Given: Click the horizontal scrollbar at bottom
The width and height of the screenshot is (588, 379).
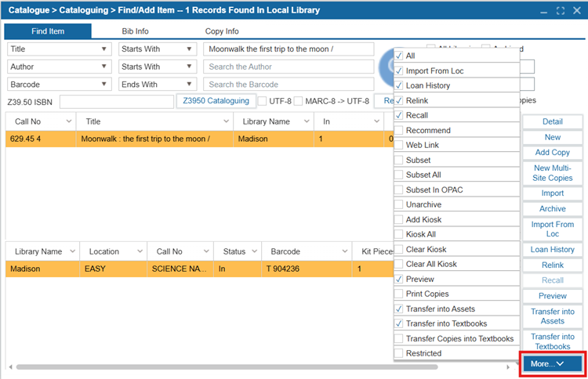Looking at the screenshot, I should tap(227, 367).
